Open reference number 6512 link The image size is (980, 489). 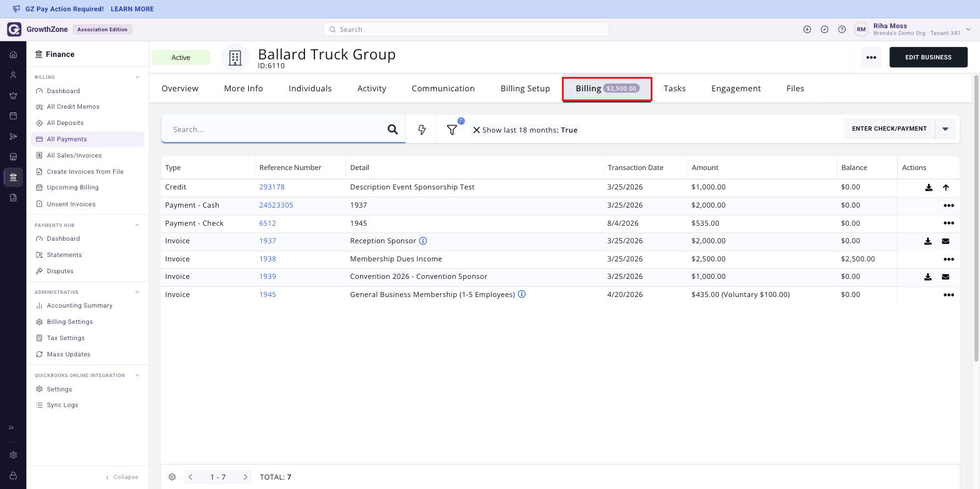pos(267,223)
